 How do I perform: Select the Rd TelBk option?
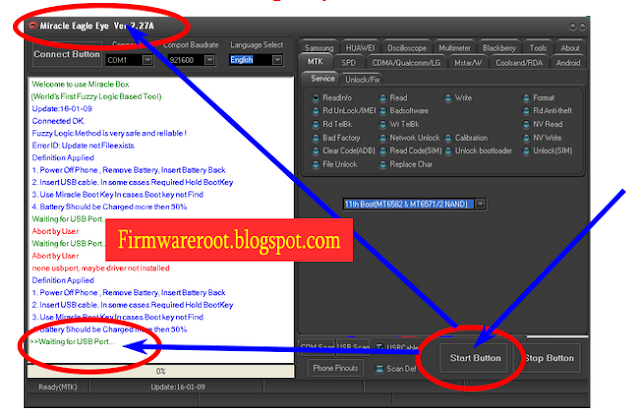pos(332,124)
